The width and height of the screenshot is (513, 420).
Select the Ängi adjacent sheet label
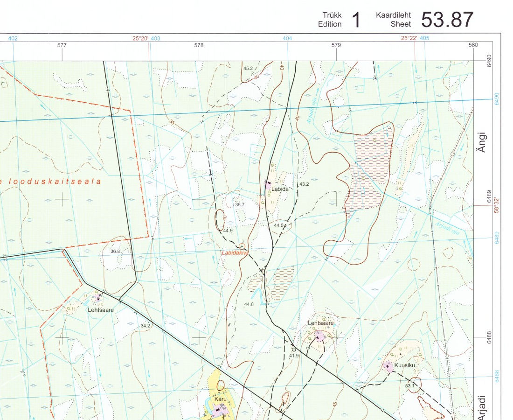pos(483,142)
